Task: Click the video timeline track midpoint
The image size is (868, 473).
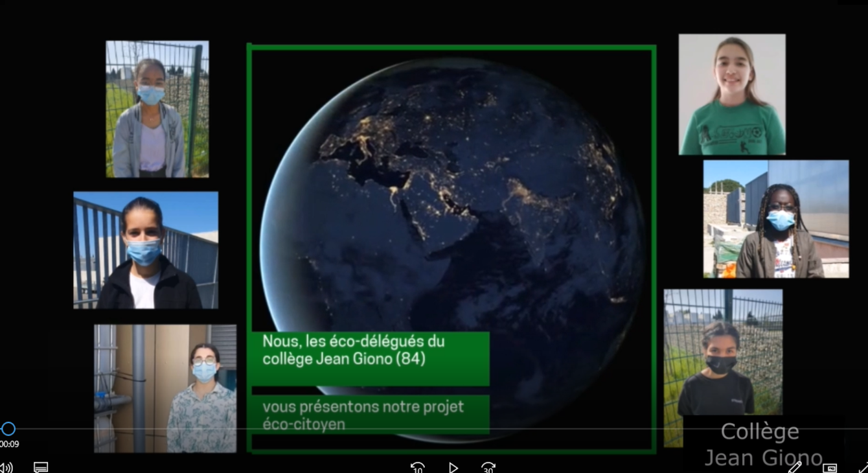Action: tap(434, 428)
